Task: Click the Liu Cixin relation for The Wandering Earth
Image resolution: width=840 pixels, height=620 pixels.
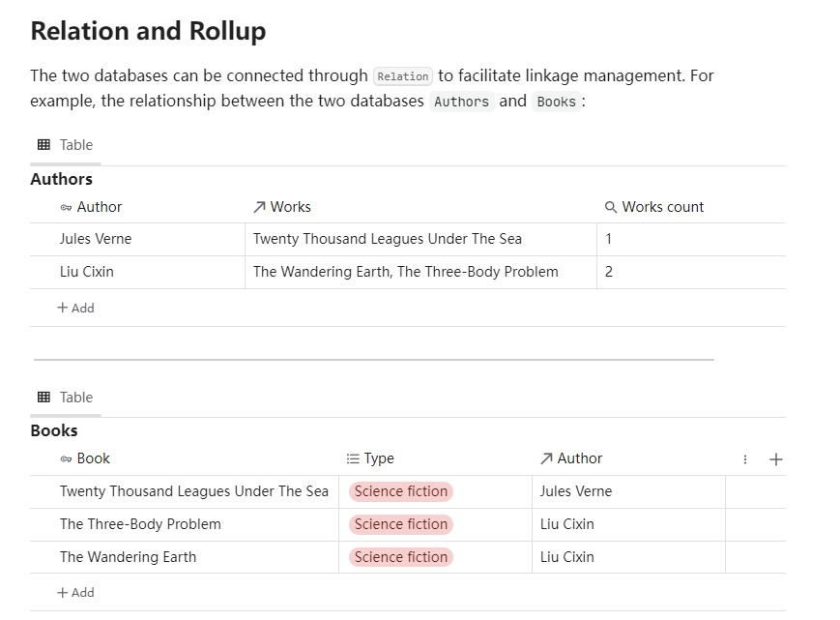Action: (567, 557)
